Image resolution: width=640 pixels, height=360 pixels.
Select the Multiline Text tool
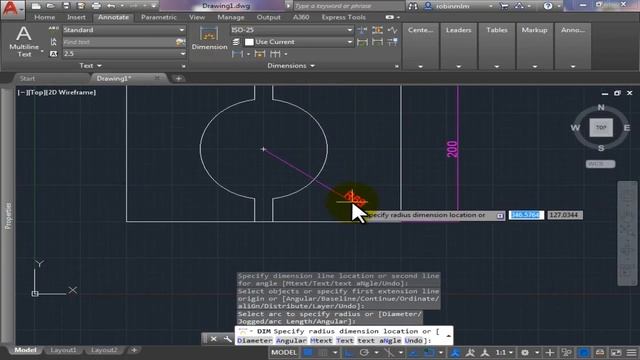(x=24, y=41)
